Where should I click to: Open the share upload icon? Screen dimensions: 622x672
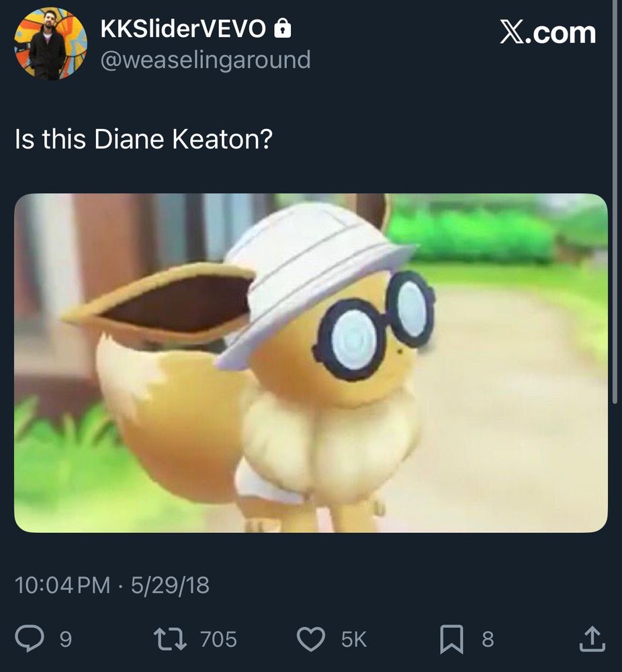tap(592, 639)
